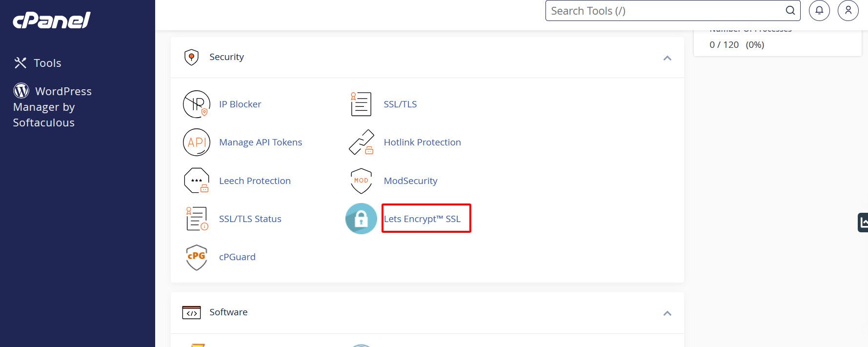Click the Lets Encrypt padlock icon
The image size is (868, 347).
click(361, 219)
